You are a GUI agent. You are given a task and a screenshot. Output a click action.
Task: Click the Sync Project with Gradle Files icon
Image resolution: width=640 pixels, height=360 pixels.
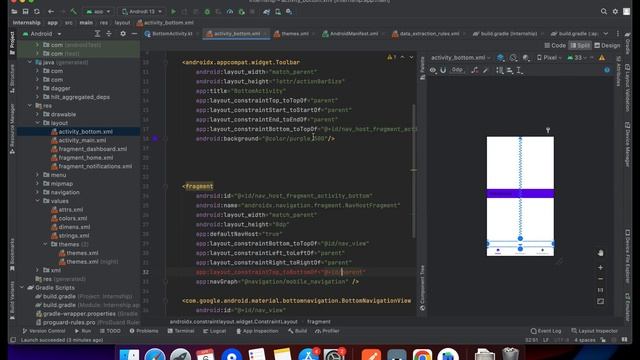pos(267,12)
